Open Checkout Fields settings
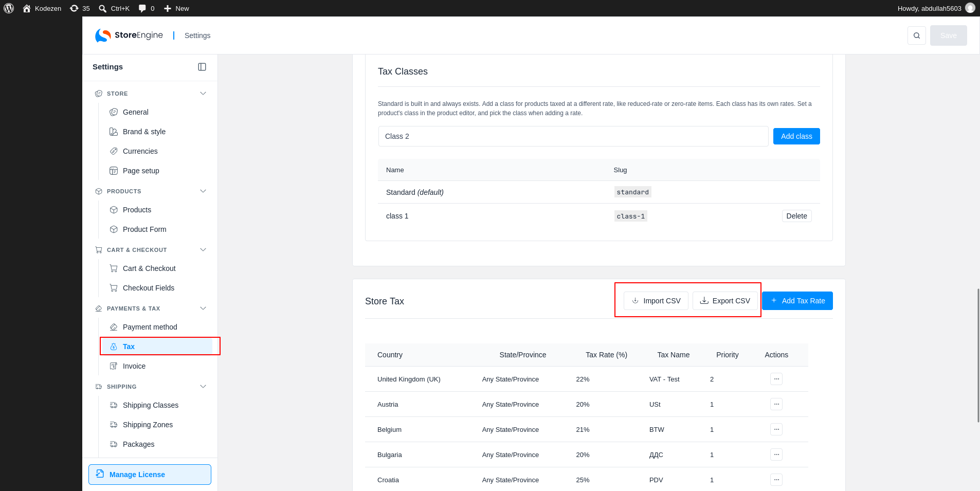Image resolution: width=980 pixels, height=491 pixels. coord(157,288)
